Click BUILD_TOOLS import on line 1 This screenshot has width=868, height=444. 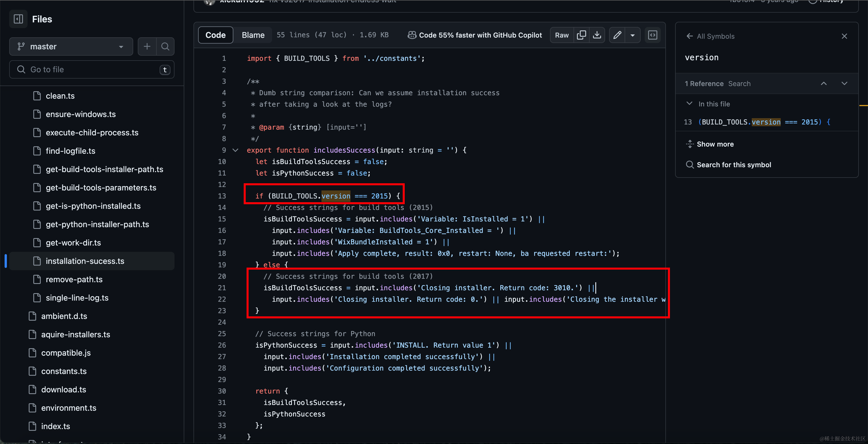pyautogui.click(x=307, y=58)
